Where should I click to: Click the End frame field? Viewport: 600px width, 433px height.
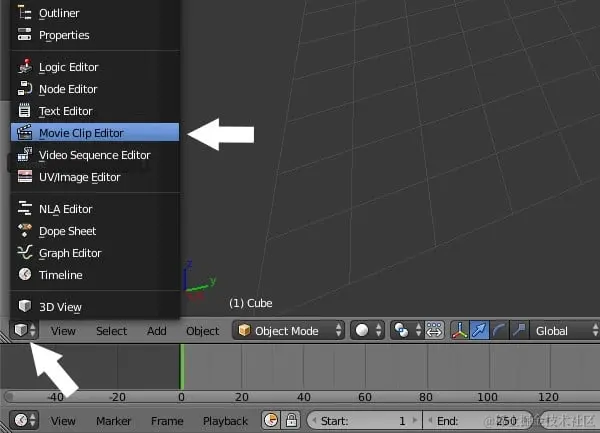[480, 421]
